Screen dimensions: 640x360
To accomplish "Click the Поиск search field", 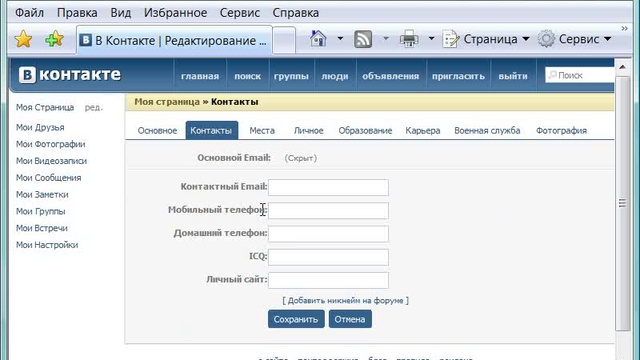I will click(x=580, y=75).
